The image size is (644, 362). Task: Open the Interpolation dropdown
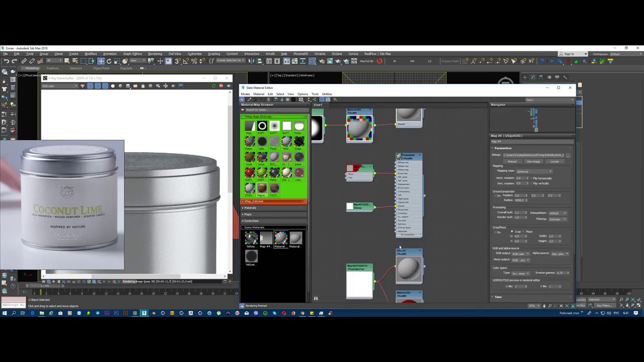pos(558,213)
